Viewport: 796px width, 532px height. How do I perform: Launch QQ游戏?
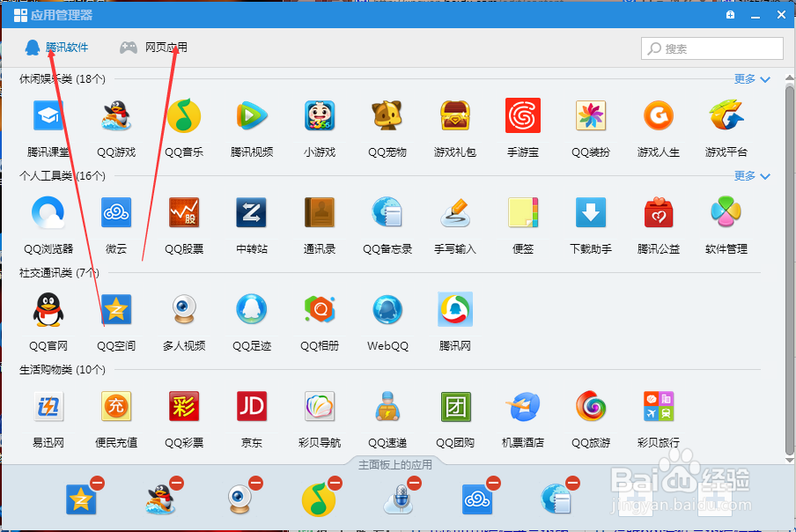[115, 115]
